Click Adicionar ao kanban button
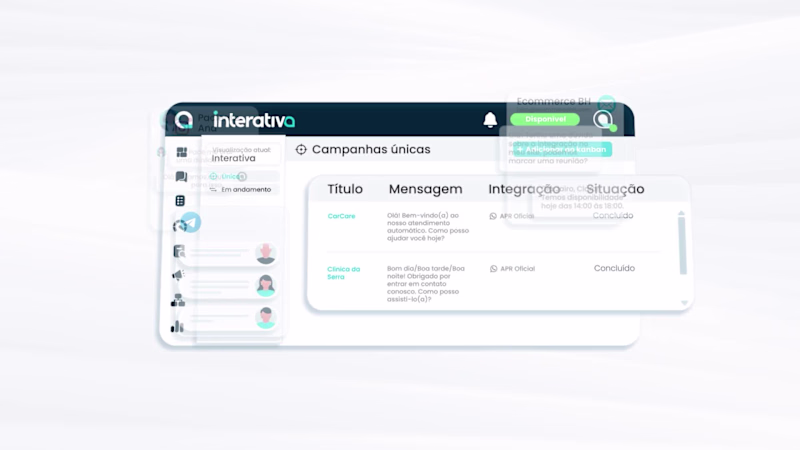Viewport: 800px width, 450px height. coord(563,149)
